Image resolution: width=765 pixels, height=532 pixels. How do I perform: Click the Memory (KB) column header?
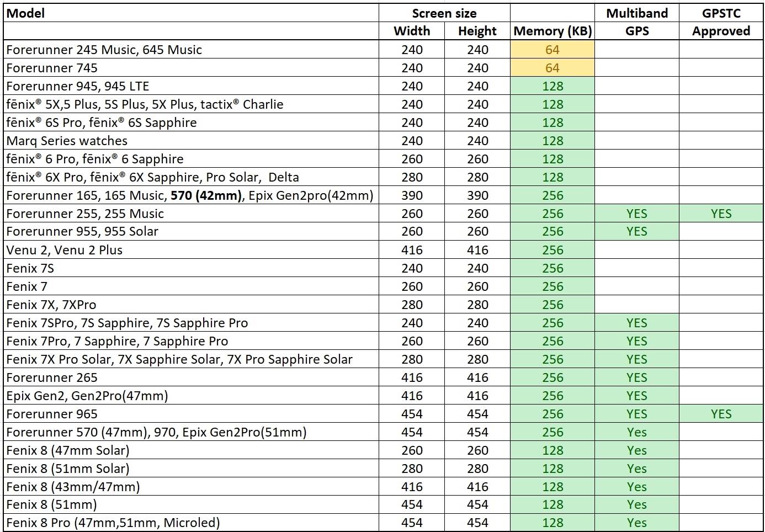pyautogui.click(x=552, y=31)
